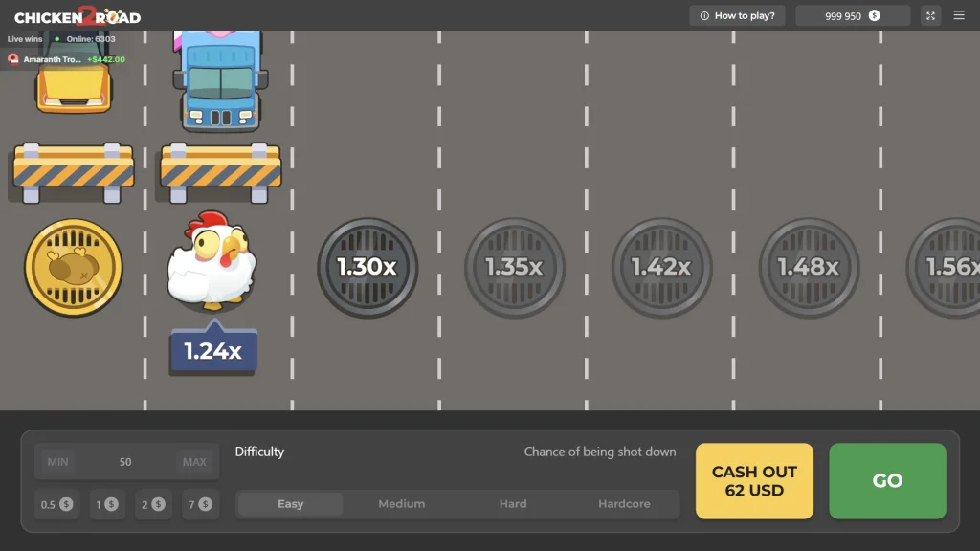
Task: Click the Chicken Road 2 logo
Action: pyautogui.click(x=78, y=16)
